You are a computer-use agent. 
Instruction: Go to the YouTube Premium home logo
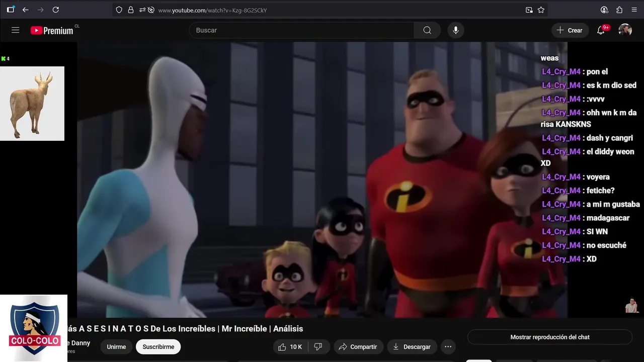click(x=52, y=31)
